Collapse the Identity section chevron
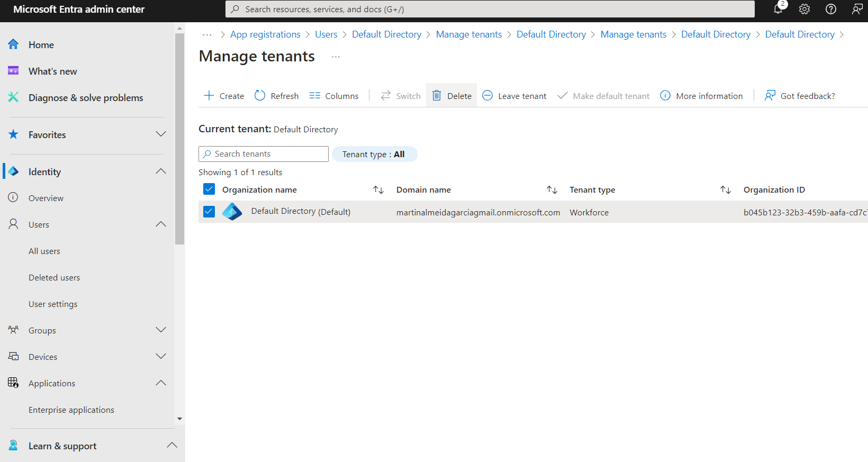 pos(161,171)
